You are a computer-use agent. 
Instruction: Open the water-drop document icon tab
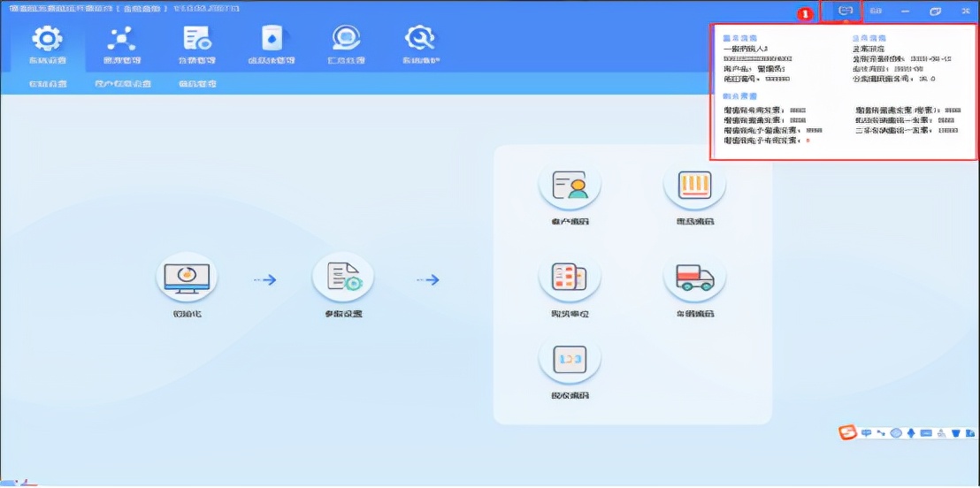pos(272,46)
